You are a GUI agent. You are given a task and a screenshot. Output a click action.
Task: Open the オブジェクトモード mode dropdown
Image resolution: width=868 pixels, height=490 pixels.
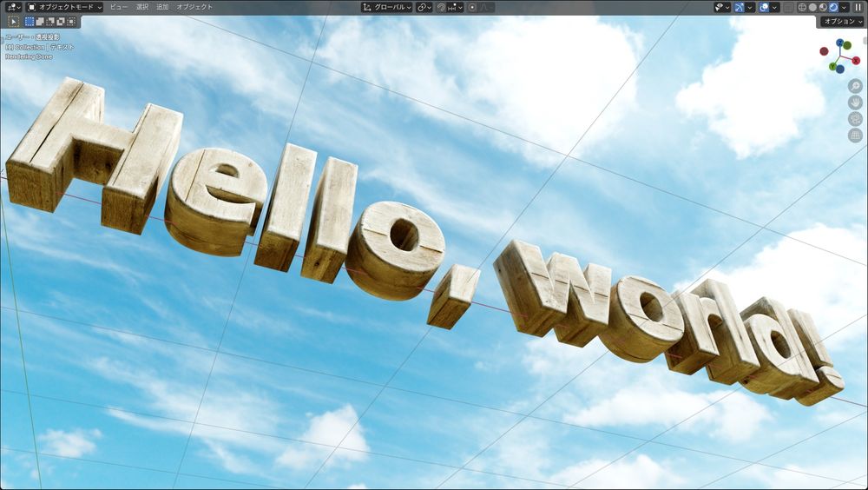point(65,7)
